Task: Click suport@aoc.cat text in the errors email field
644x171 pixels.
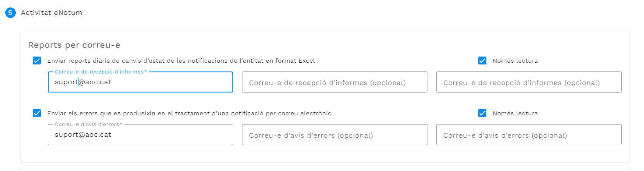Action: [x=83, y=135]
